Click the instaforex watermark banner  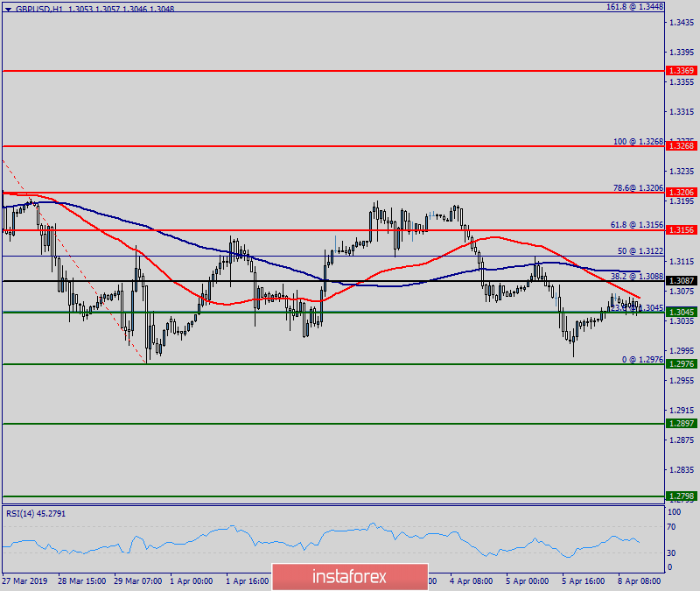pyautogui.click(x=349, y=577)
